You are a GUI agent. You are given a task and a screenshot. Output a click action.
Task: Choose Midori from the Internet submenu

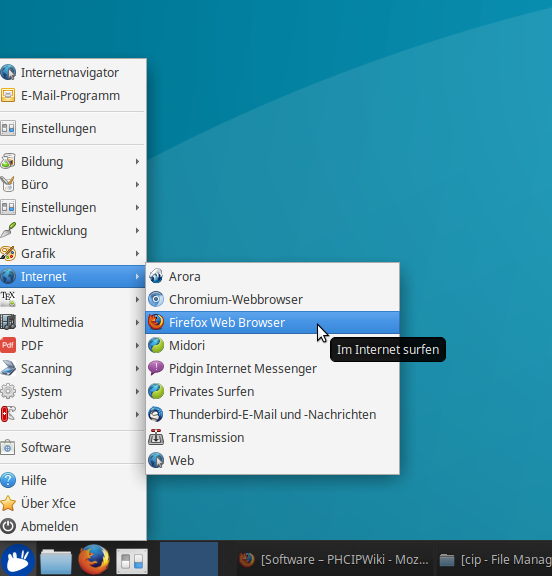click(273, 345)
